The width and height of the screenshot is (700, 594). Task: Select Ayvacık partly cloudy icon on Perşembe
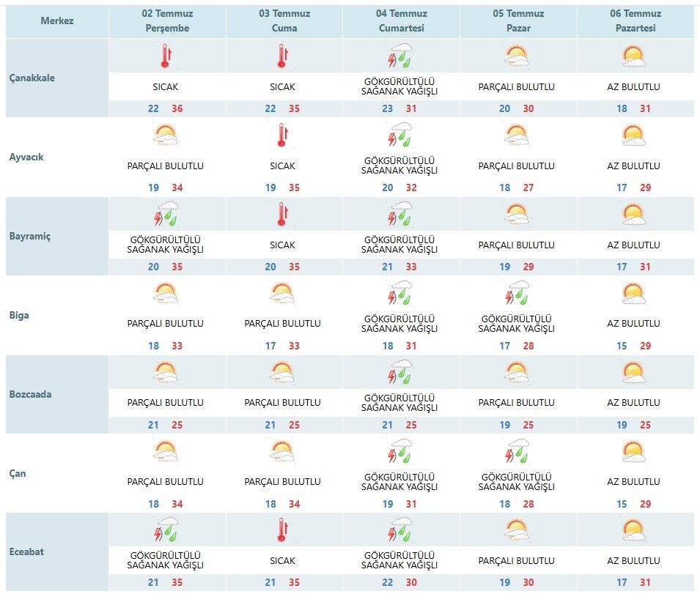point(165,135)
